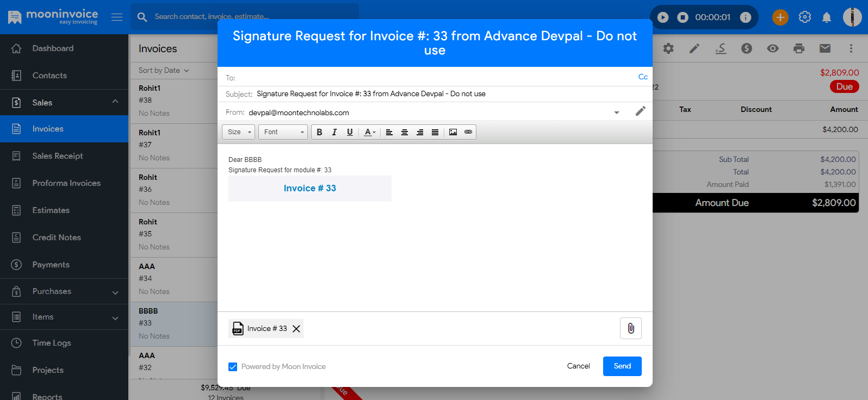Click the orange plus create button

[780, 17]
